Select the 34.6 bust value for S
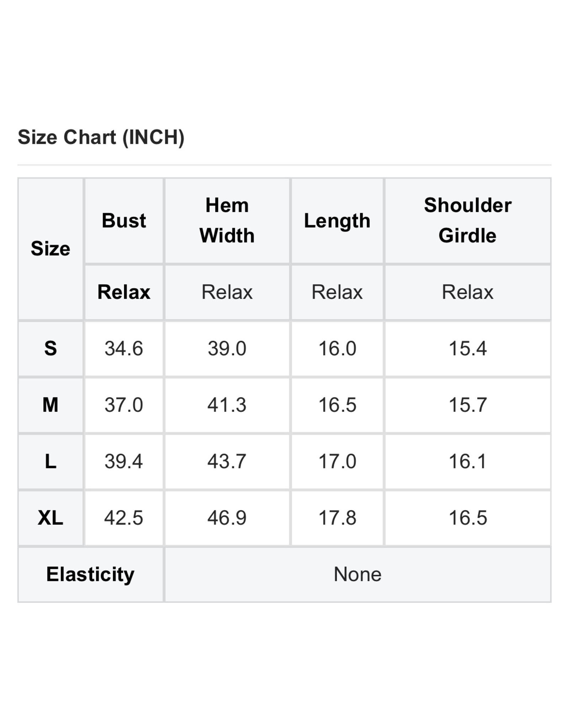 (x=124, y=348)
